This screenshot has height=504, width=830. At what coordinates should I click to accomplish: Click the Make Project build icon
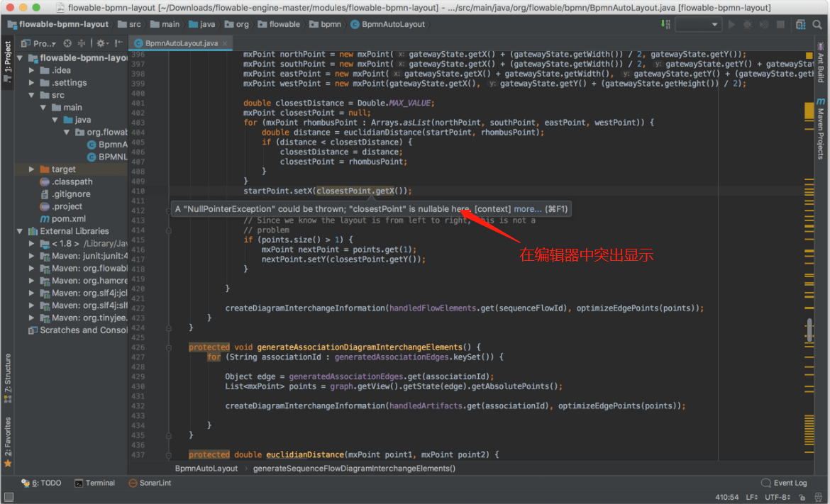point(665,24)
